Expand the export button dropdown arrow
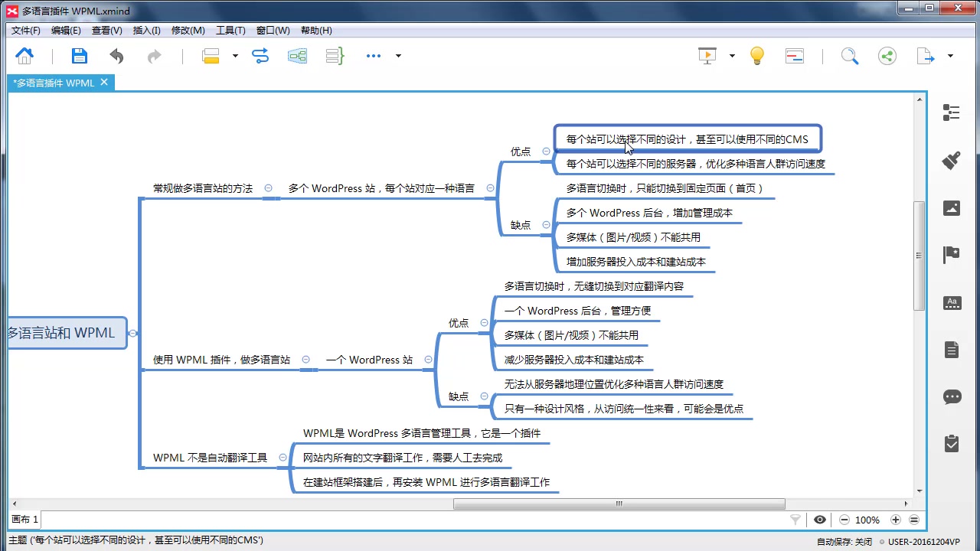Viewport: 980px width, 551px height. pos(949,56)
